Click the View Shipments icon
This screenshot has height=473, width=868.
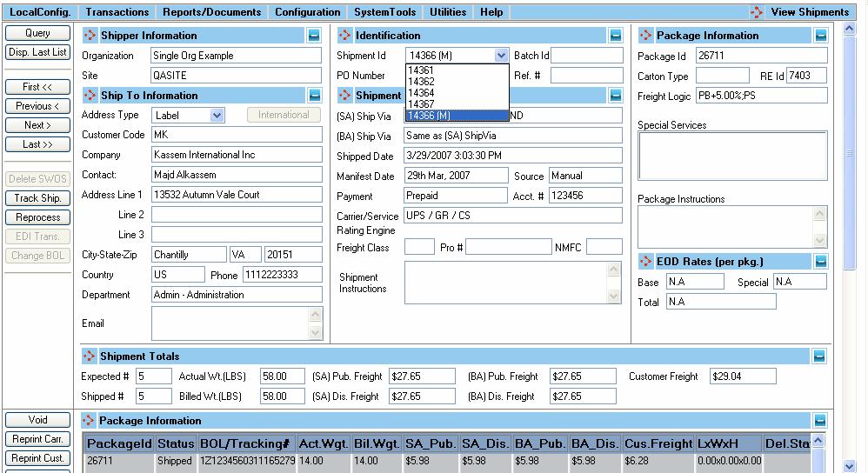click(x=758, y=12)
